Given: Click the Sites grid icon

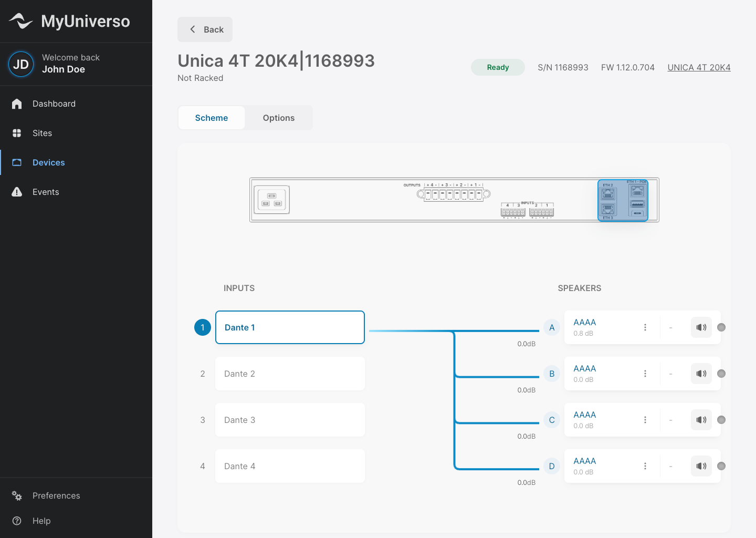Looking at the screenshot, I should click(17, 133).
